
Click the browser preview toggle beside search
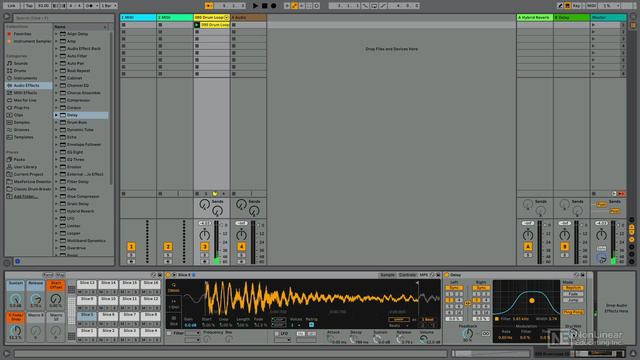[7, 17]
